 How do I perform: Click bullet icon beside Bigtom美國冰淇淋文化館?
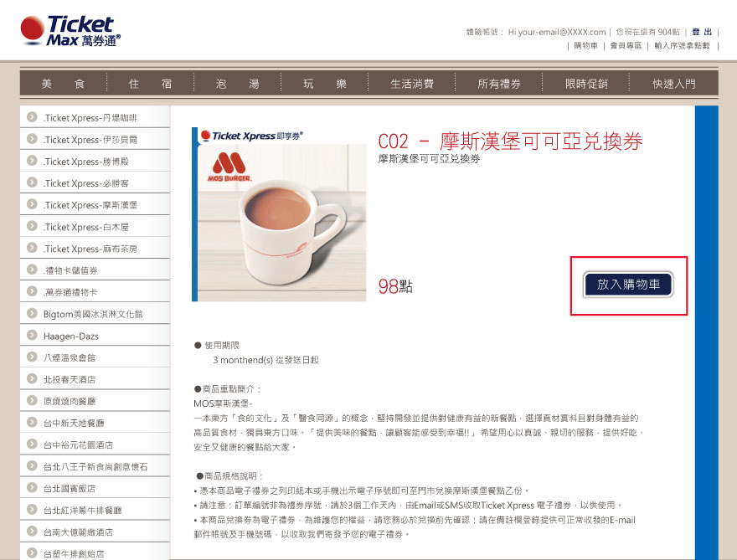click(x=32, y=313)
